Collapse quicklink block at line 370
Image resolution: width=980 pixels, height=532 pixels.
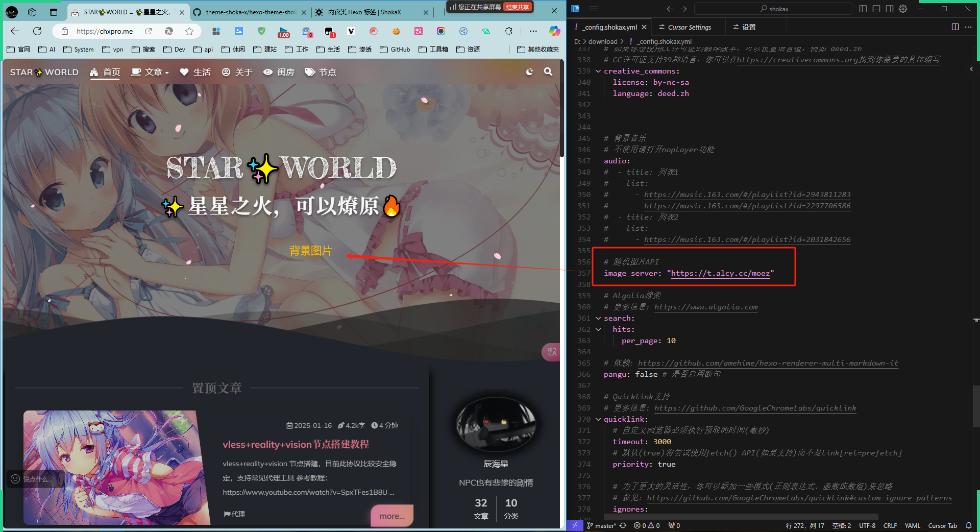click(x=598, y=419)
